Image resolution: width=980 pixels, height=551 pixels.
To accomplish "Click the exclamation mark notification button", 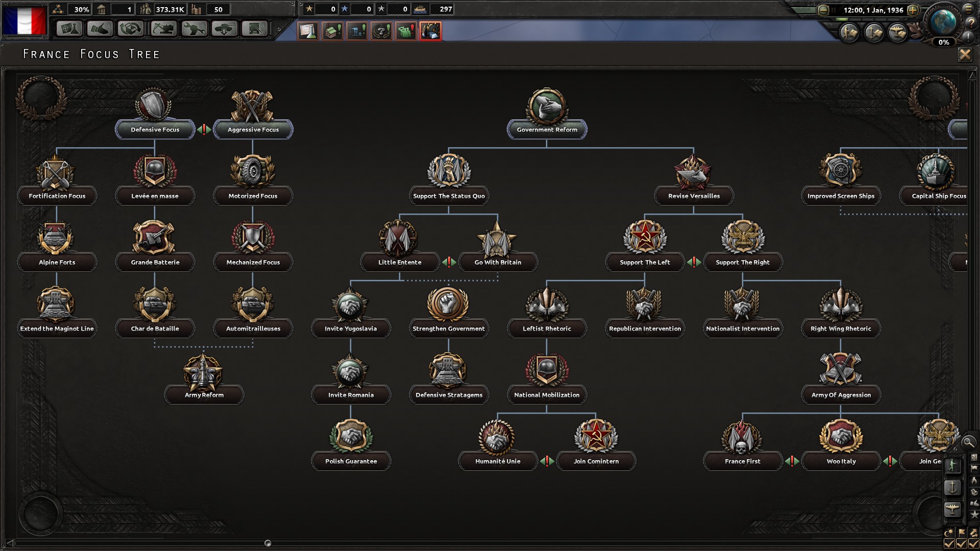I will 969,37.
